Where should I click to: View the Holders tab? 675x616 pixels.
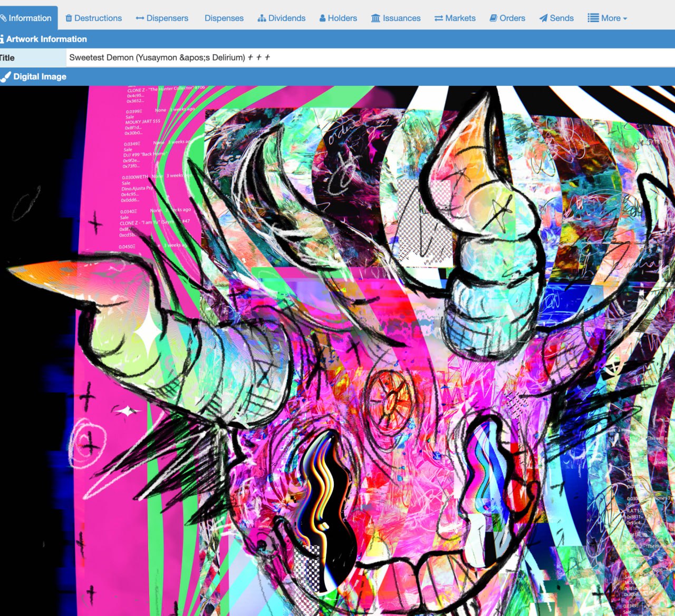click(338, 18)
